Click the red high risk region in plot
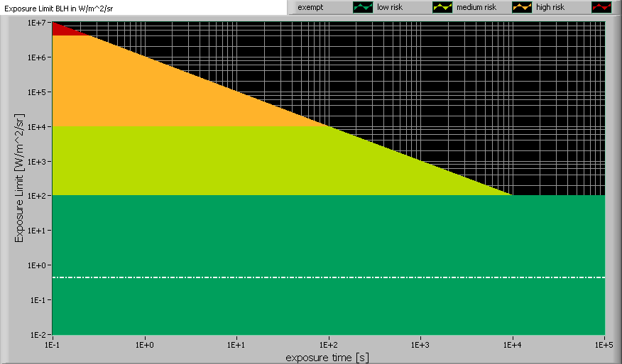Screen dimensions: 622x364 click(60, 30)
